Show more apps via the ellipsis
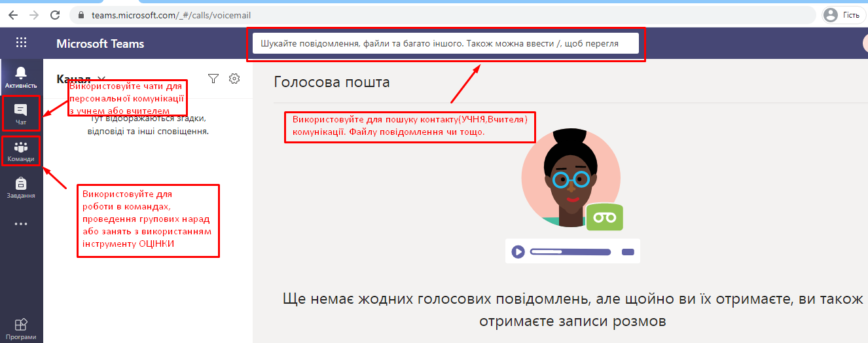 21,224
